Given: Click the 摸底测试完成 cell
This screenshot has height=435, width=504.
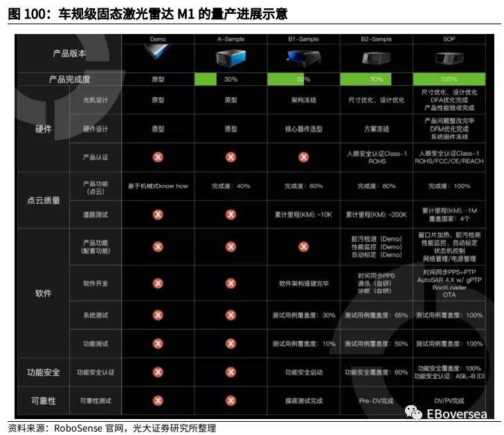Looking at the screenshot, I should tap(304, 401).
